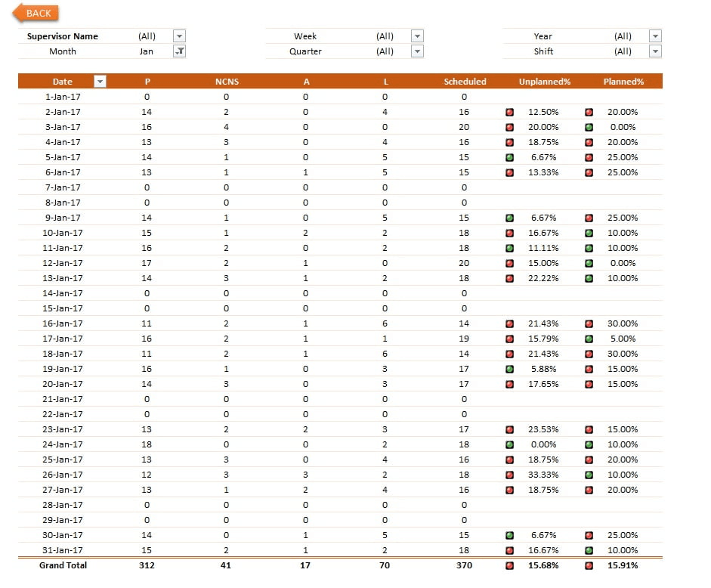Select the 23.53% Unplanned value for 23-Jan-17
Screen dimensions: 711x588
coord(543,429)
